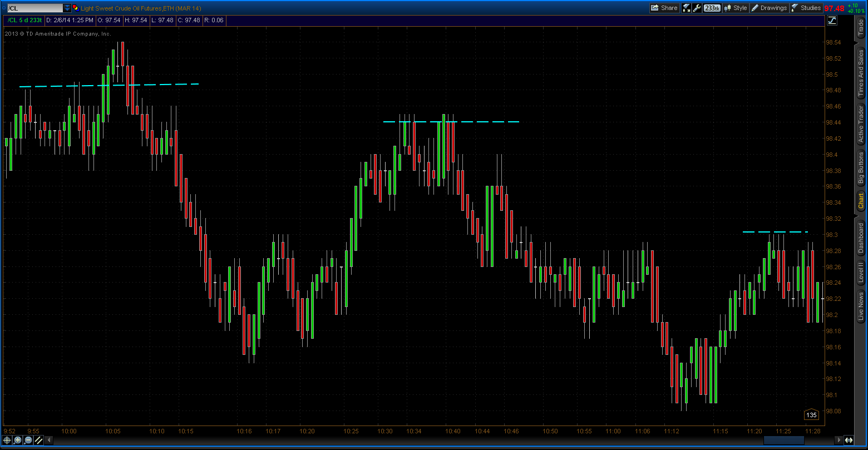Select the trendline drawing tool icon
The width and height of the screenshot is (868, 450).
[38, 440]
